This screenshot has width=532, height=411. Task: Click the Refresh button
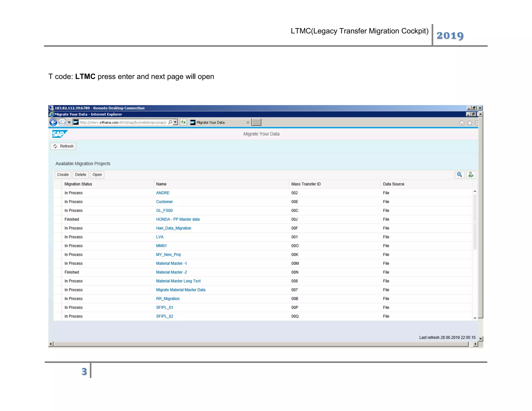tap(63, 146)
